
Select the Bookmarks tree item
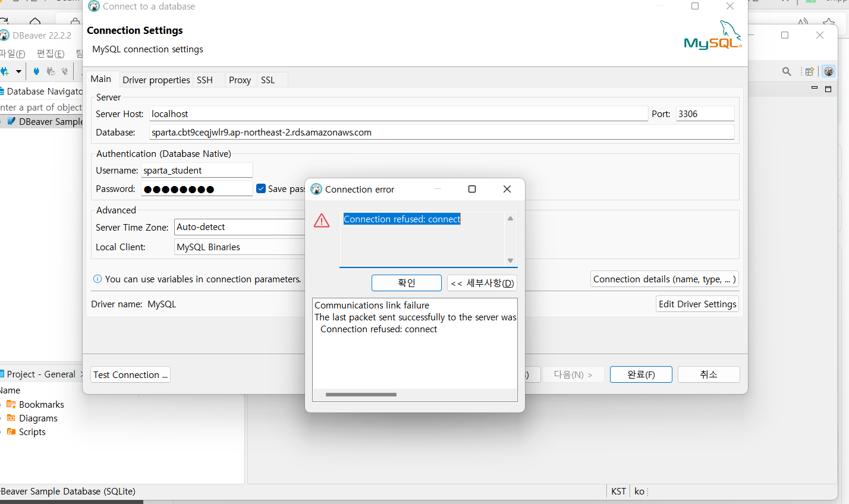(41, 404)
